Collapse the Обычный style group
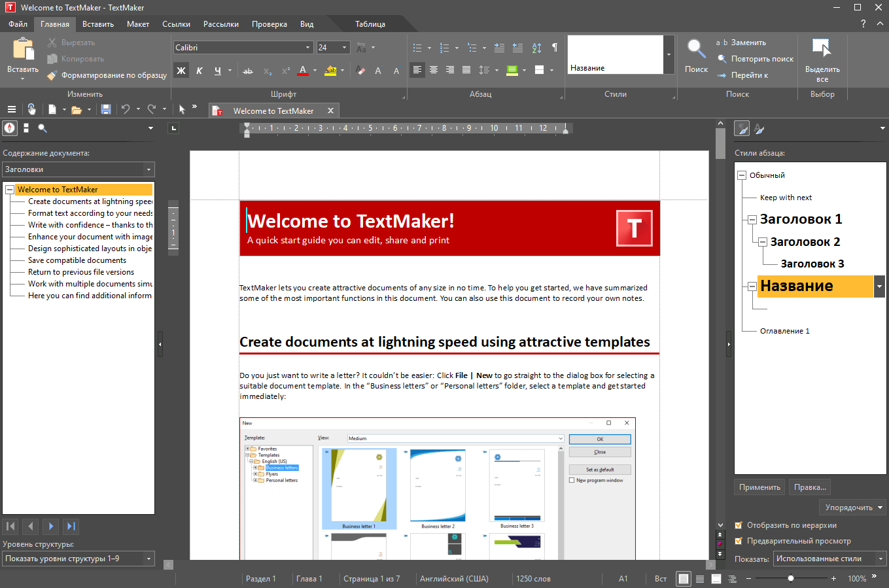The width and height of the screenshot is (889, 588). 741,175
